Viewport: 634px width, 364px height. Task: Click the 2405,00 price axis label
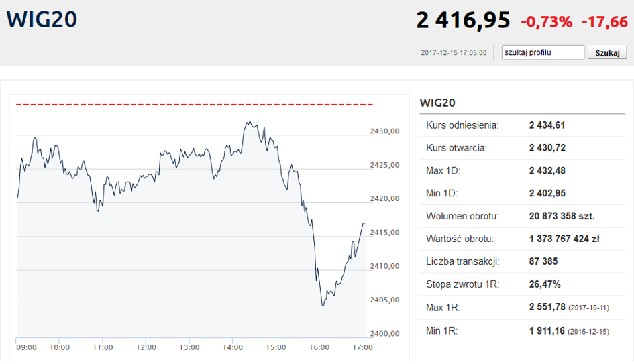coord(384,300)
